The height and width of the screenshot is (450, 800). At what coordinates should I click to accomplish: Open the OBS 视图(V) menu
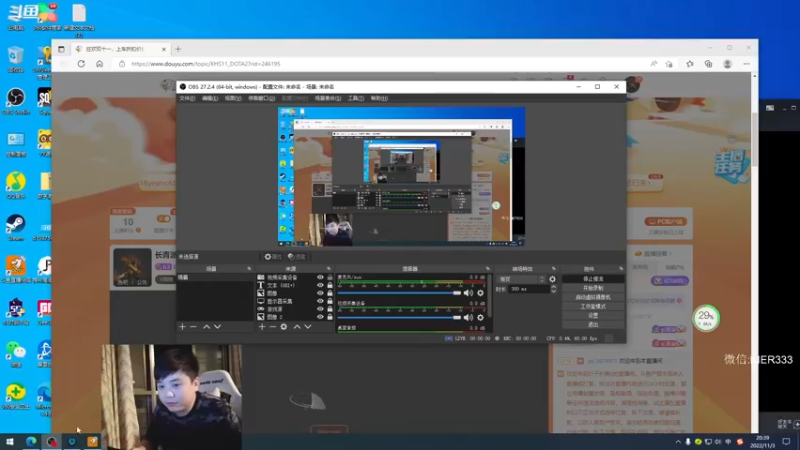pyautogui.click(x=233, y=98)
